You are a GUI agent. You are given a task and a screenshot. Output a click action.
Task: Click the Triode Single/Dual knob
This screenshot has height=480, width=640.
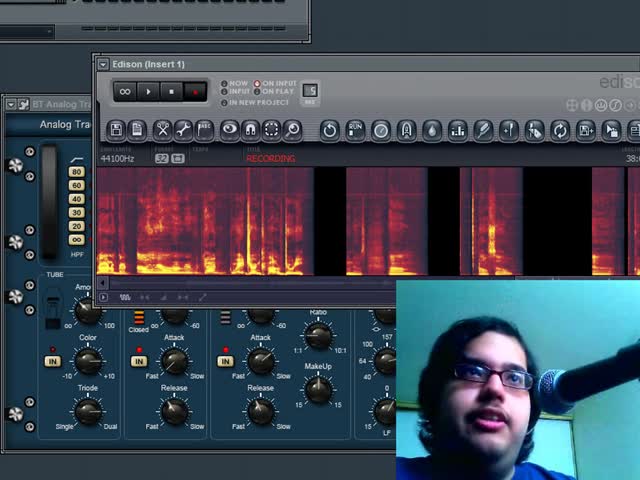88,412
